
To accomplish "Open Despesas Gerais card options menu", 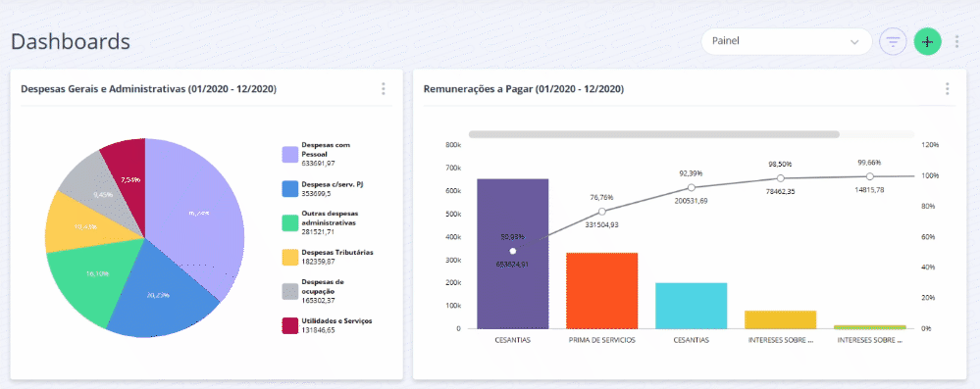I will [384, 88].
